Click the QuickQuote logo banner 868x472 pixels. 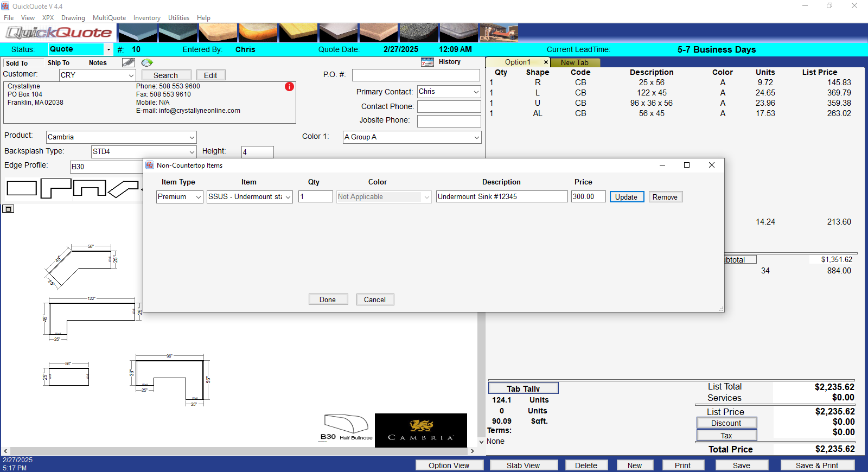[59, 33]
